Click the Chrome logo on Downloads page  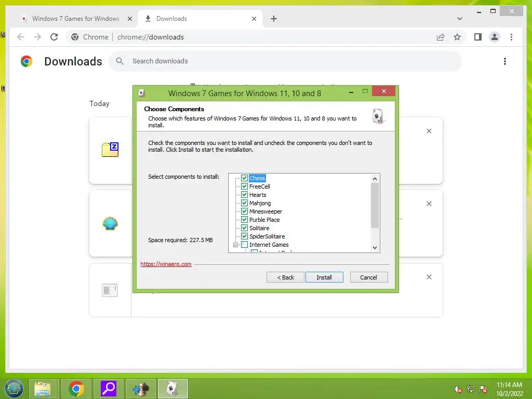(x=26, y=61)
